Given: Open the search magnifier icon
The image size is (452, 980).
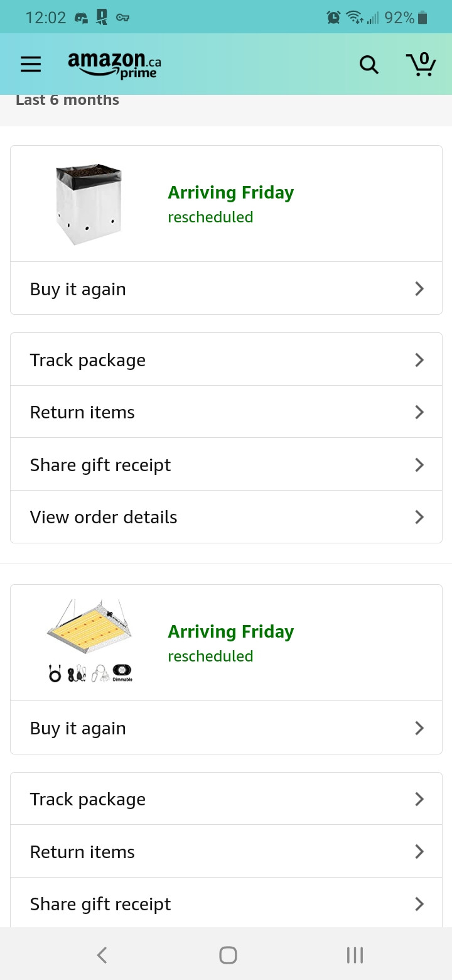Looking at the screenshot, I should point(369,64).
